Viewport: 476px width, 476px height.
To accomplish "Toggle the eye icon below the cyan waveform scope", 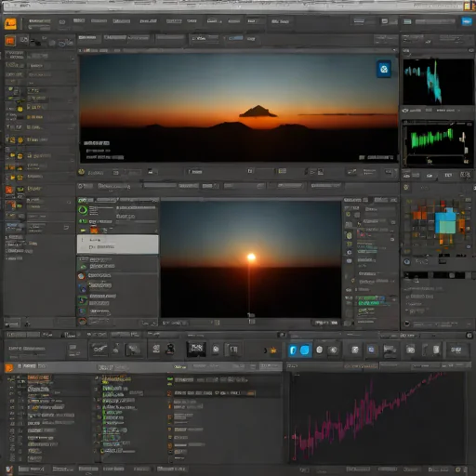I will [405, 111].
